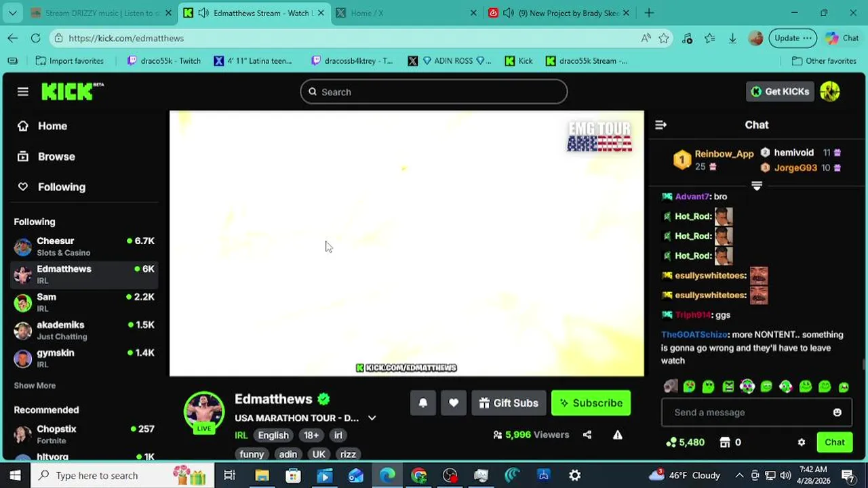The image size is (868, 488).
Task: Click the browser back arrow
Action: pyautogui.click(x=13, y=38)
